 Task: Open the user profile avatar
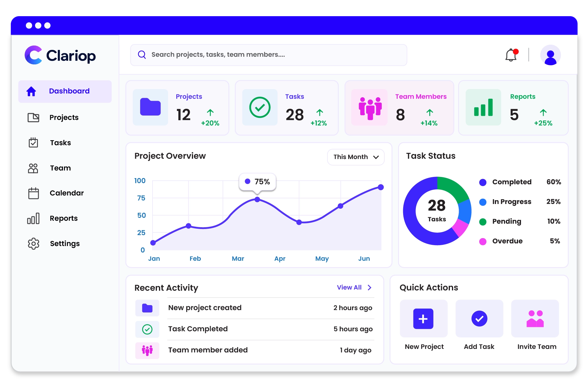point(550,55)
